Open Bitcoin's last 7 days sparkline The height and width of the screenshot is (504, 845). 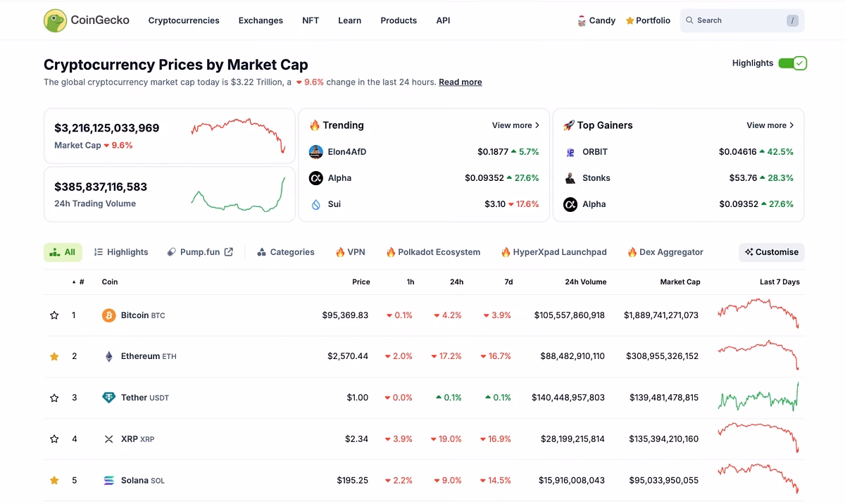758,315
